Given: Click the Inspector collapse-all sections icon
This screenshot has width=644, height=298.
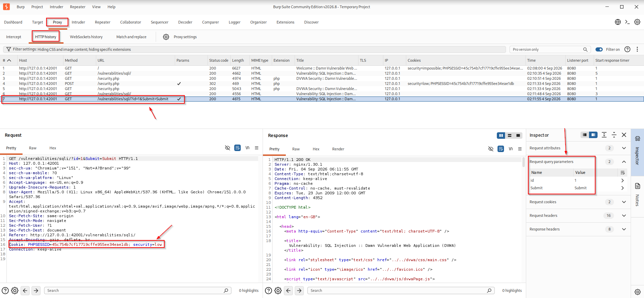Looking at the screenshot, I should point(614,135).
